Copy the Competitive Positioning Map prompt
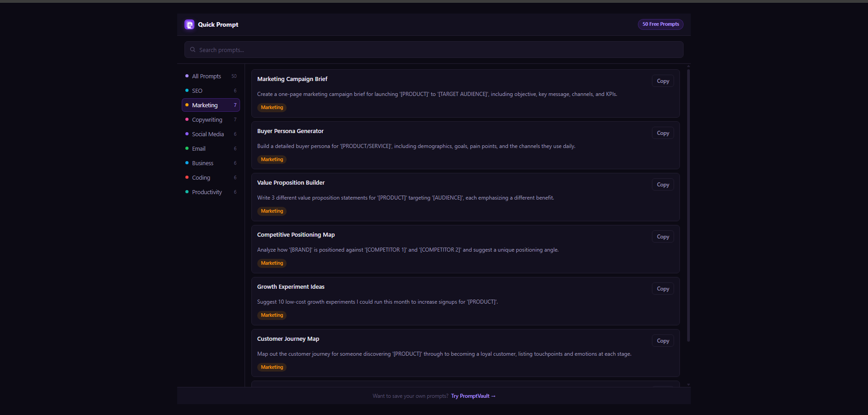 click(663, 237)
